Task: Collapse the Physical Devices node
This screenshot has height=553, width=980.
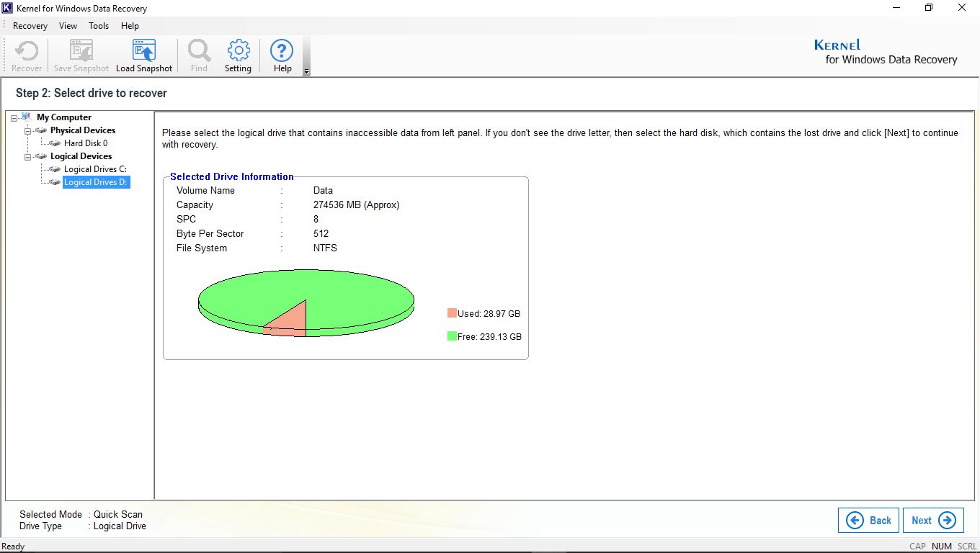Action: (x=27, y=131)
